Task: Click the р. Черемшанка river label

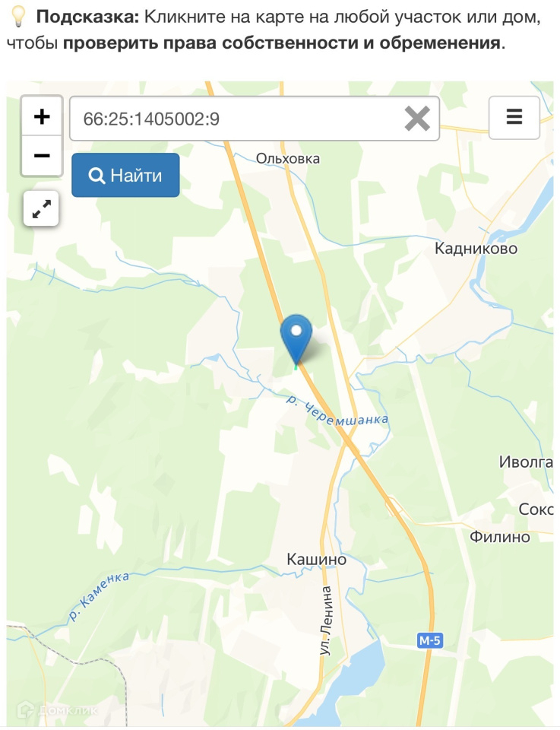Action: pyautogui.click(x=337, y=412)
